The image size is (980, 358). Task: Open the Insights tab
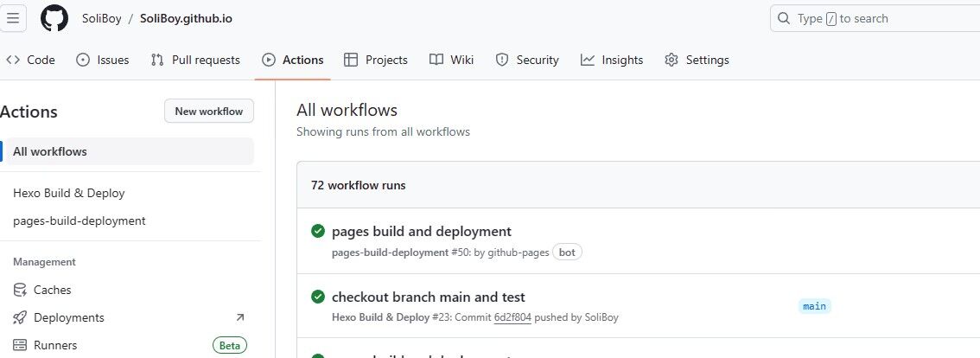click(x=612, y=60)
